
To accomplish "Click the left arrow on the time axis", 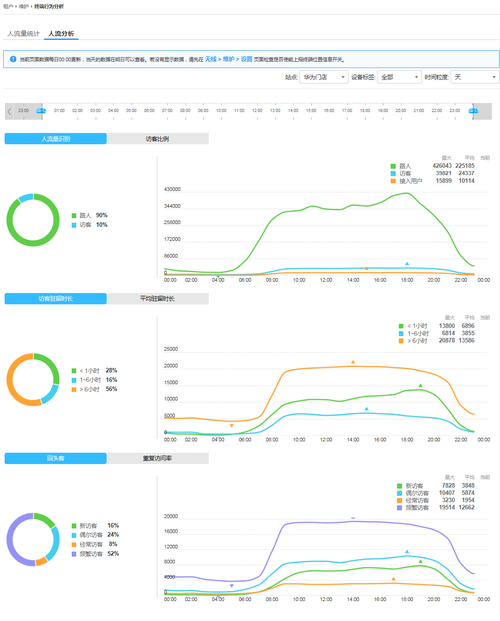I will point(10,111).
